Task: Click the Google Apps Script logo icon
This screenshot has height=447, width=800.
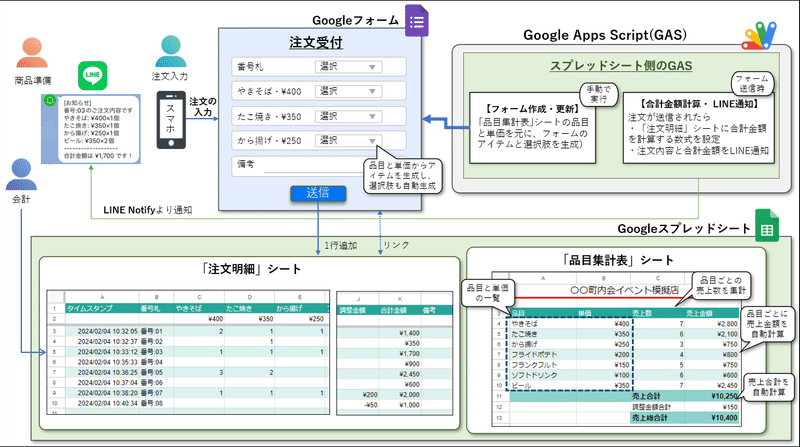Action: [759, 36]
